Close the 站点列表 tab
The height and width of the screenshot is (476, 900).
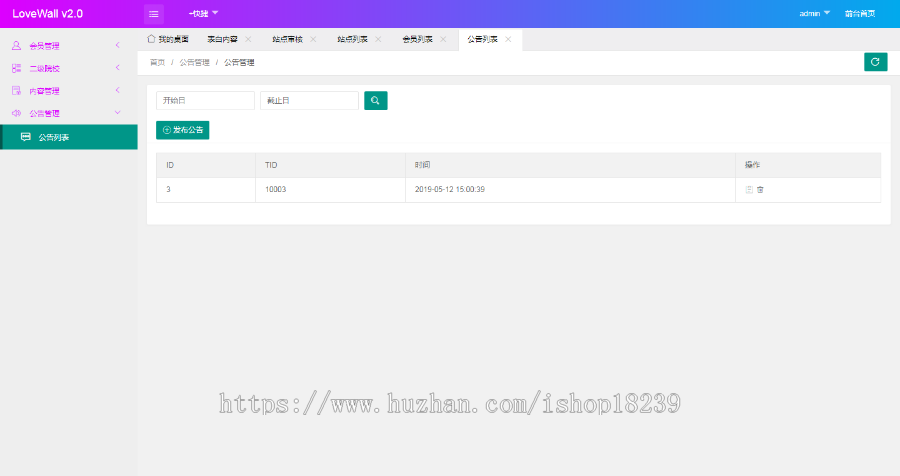[x=378, y=39]
